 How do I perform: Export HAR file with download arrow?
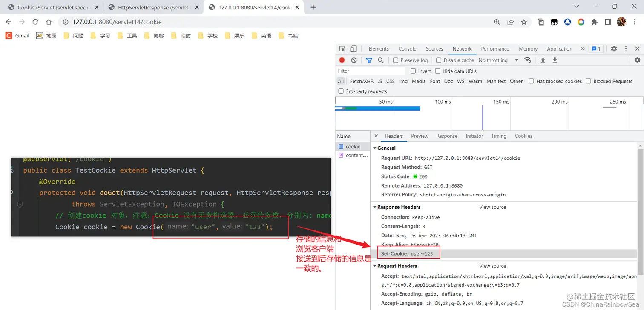tap(555, 60)
